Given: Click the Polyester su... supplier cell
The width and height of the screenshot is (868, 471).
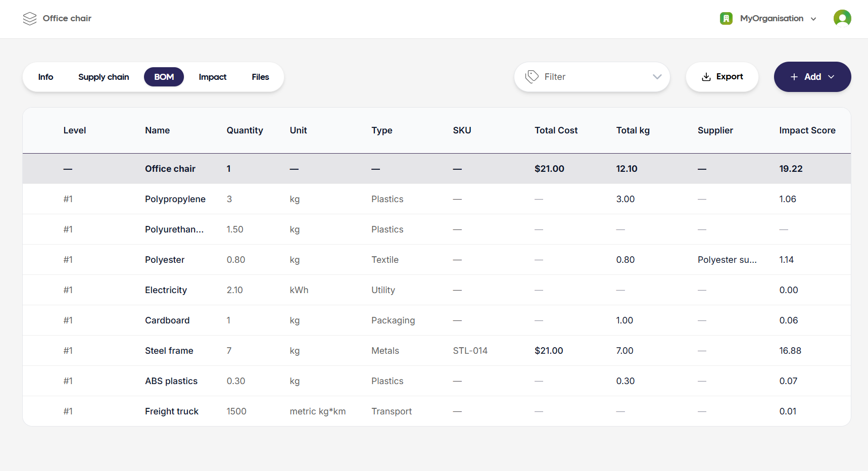Looking at the screenshot, I should [x=727, y=260].
